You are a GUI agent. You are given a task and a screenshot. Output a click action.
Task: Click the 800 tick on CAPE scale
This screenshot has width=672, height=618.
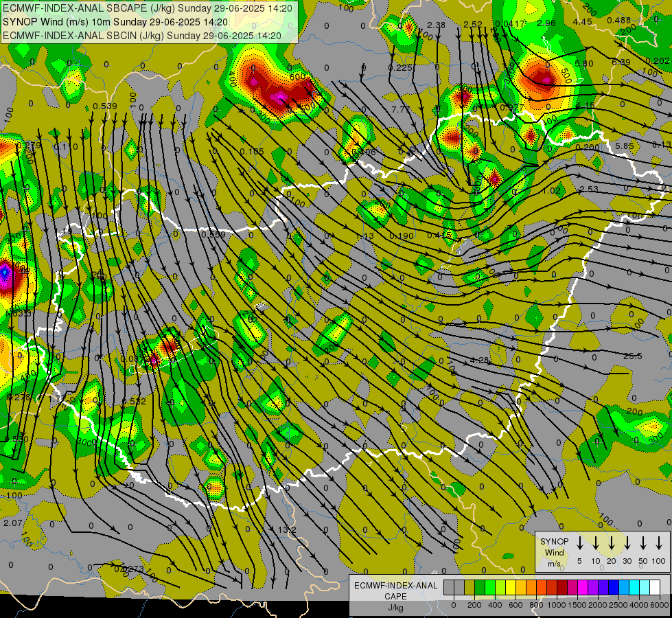click(536, 605)
